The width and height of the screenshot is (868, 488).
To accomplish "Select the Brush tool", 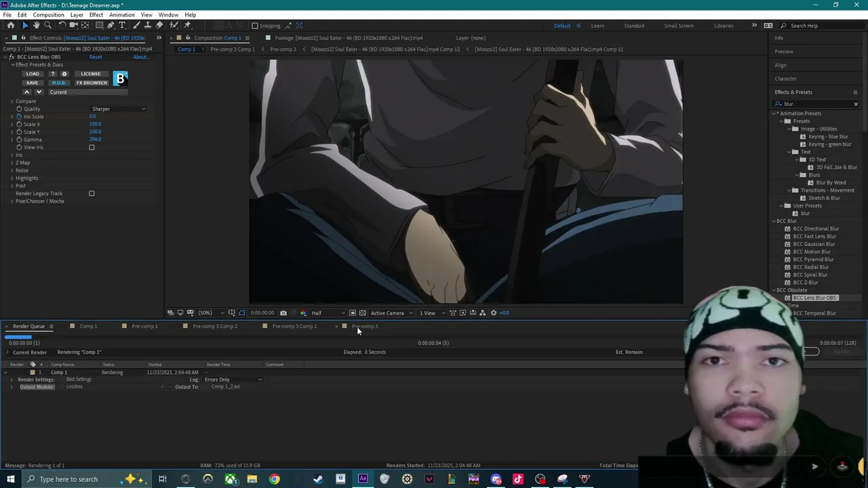I will pos(136,25).
